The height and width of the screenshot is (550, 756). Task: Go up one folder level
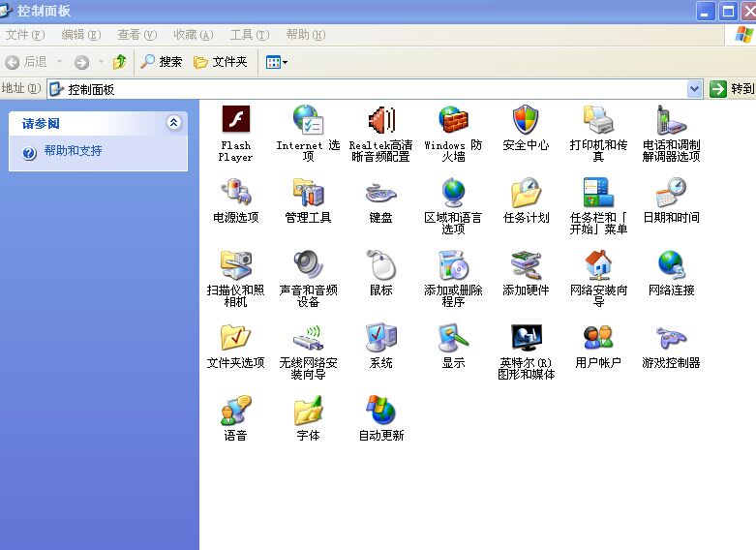120,62
